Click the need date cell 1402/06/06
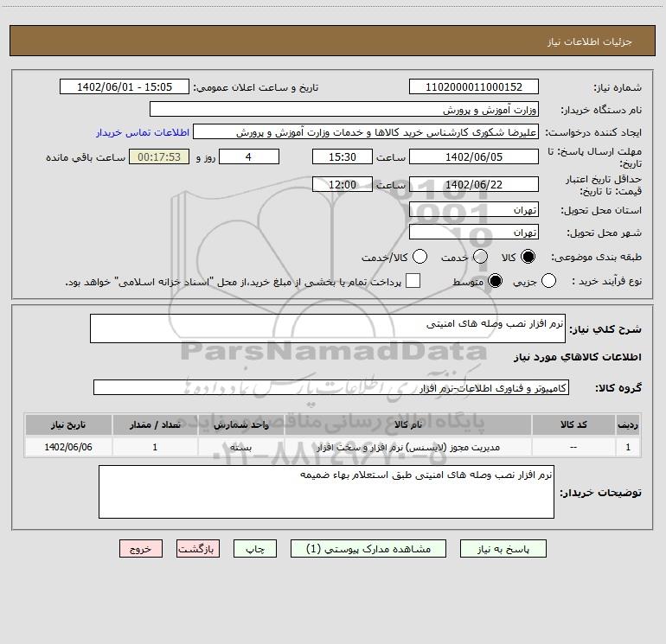 pyautogui.click(x=68, y=448)
